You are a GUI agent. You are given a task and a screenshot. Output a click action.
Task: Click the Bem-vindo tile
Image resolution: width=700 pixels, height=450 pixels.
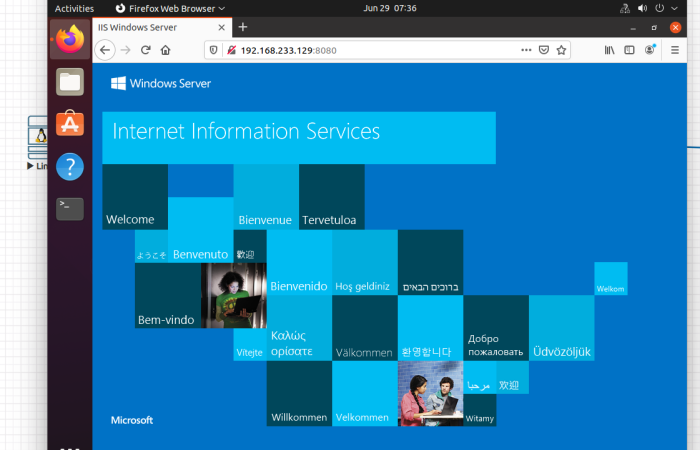point(168,296)
